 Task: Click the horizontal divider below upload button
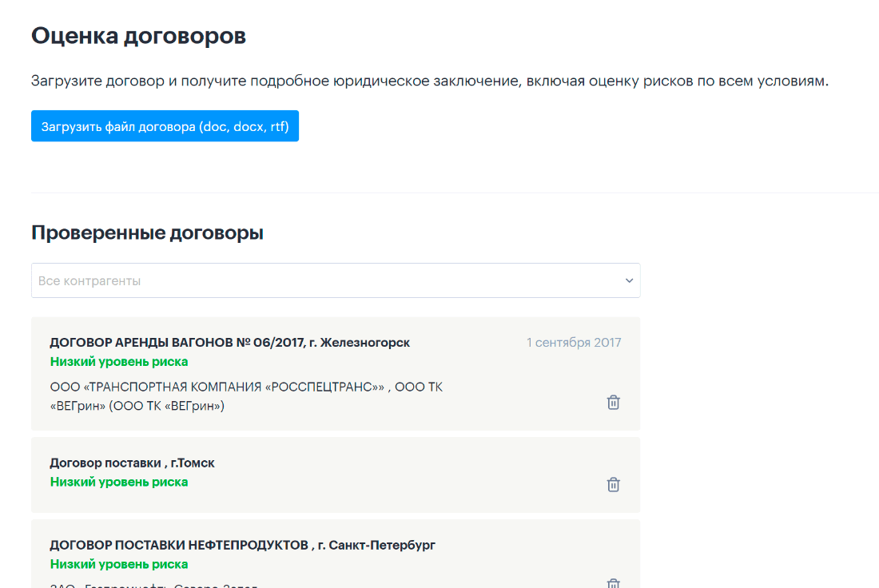tap(454, 193)
